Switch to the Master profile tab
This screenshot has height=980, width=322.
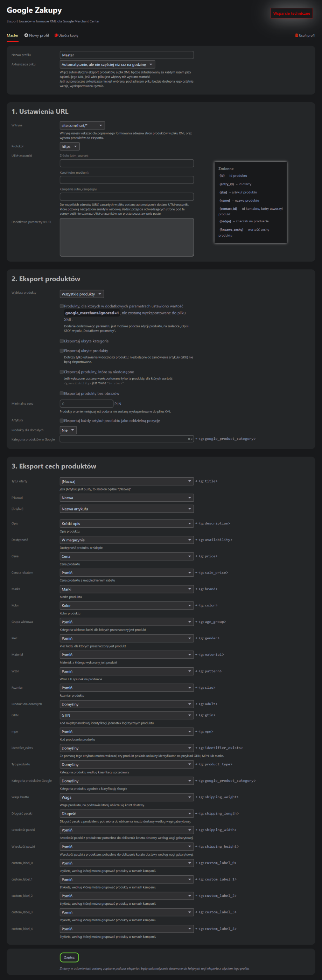pos(13,35)
